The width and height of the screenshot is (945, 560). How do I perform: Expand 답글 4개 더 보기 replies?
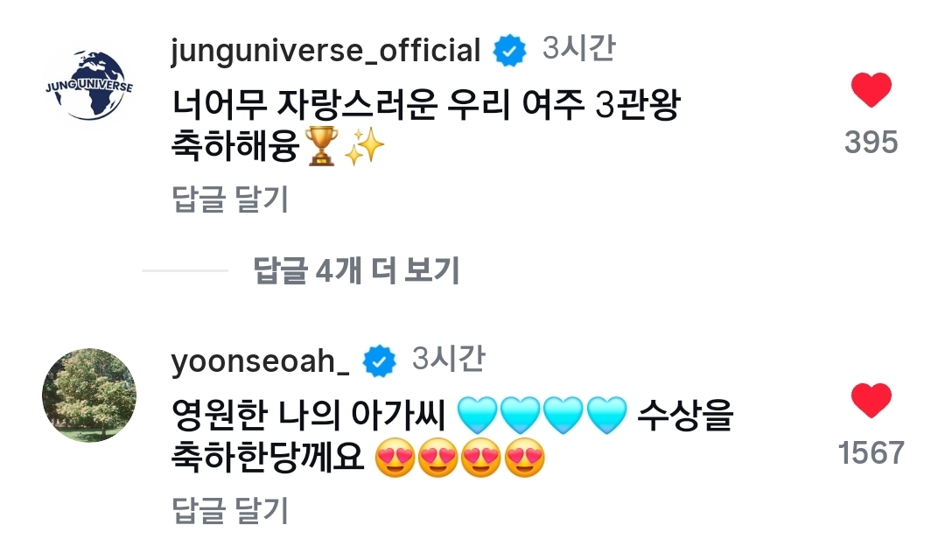(x=356, y=270)
